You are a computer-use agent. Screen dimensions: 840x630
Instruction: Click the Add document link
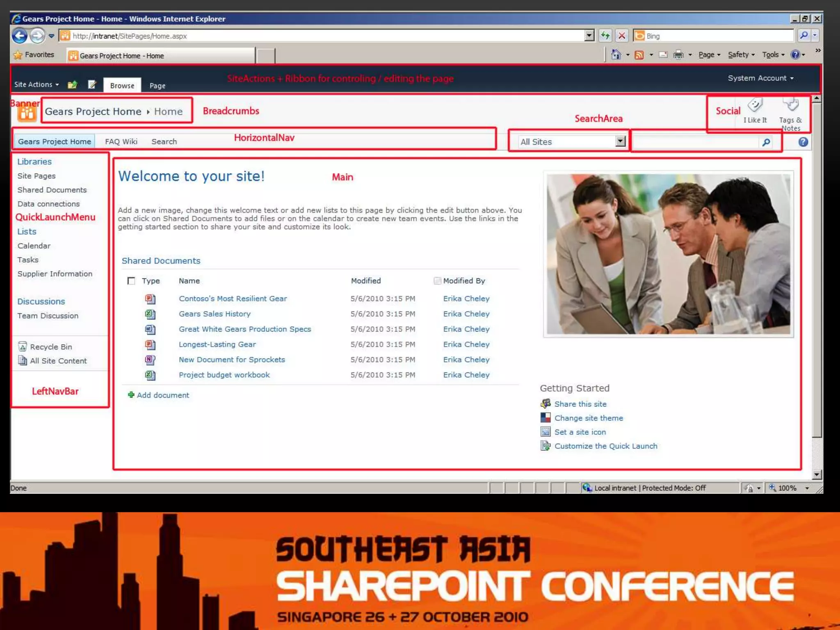[x=162, y=395]
